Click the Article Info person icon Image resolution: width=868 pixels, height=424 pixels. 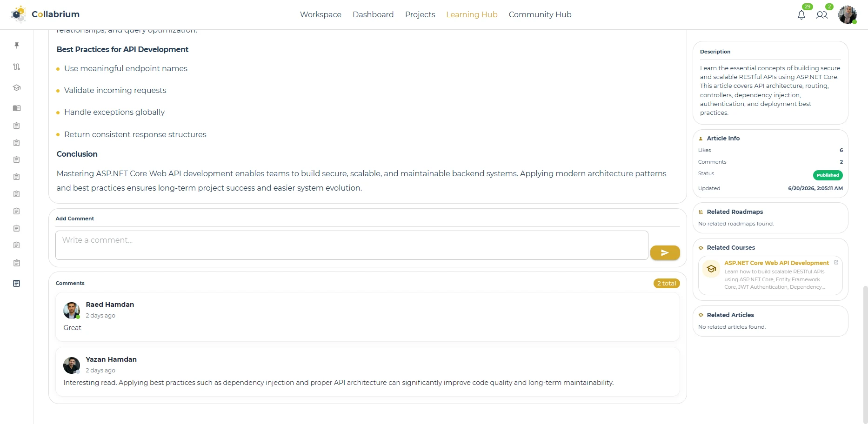click(701, 139)
